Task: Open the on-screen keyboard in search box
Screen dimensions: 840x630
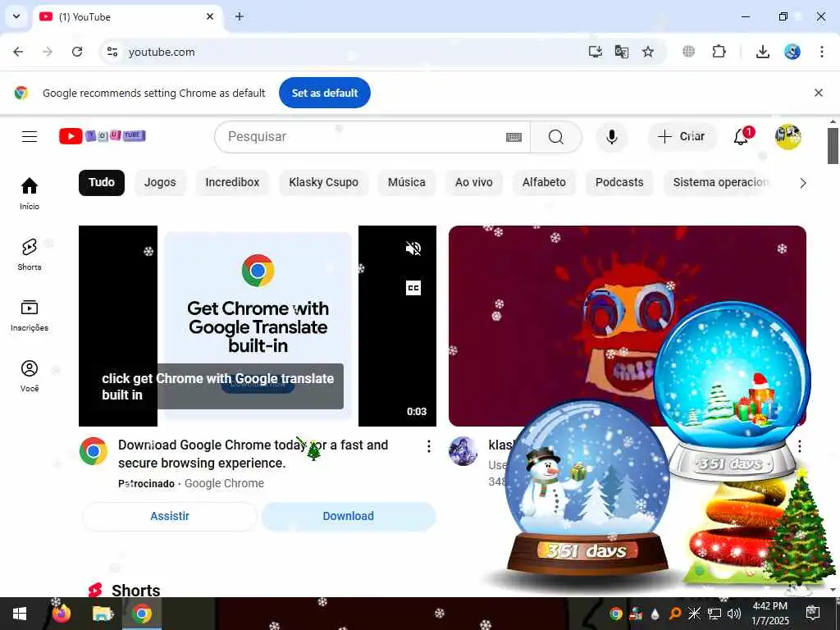Action: pos(514,137)
